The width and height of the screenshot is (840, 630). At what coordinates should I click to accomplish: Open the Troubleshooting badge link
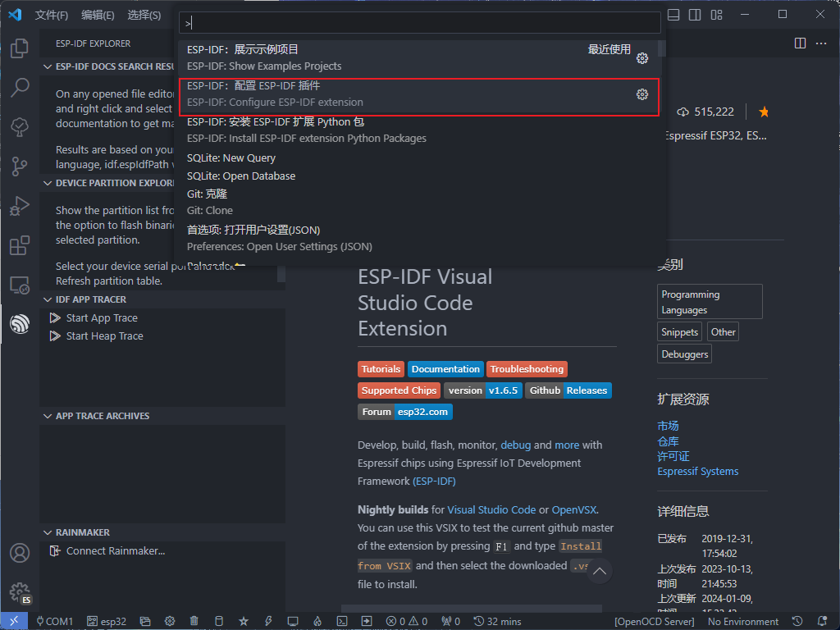click(x=527, y=369)
